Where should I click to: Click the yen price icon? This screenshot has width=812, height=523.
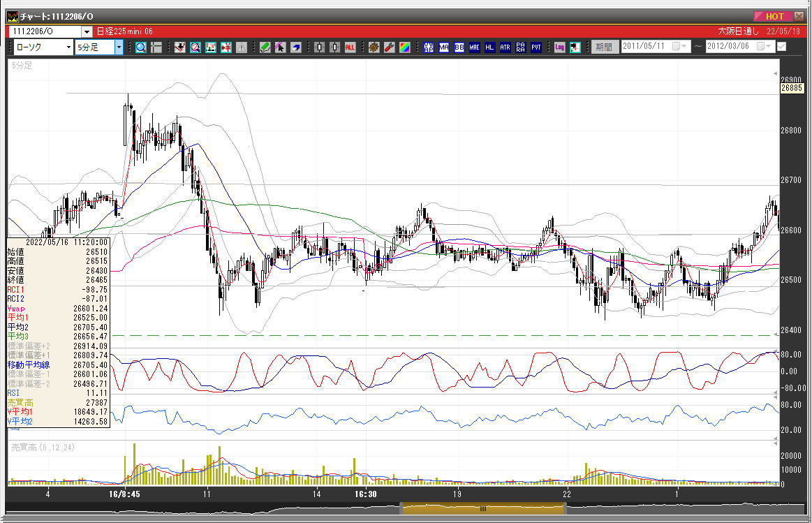pyautogui.click(x=226, y=47)
